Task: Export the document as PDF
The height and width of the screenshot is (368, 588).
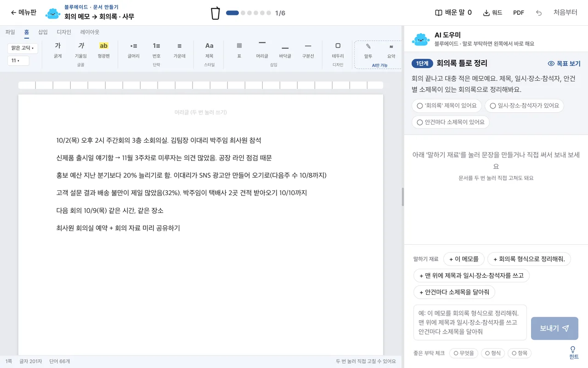Action: 519,13
